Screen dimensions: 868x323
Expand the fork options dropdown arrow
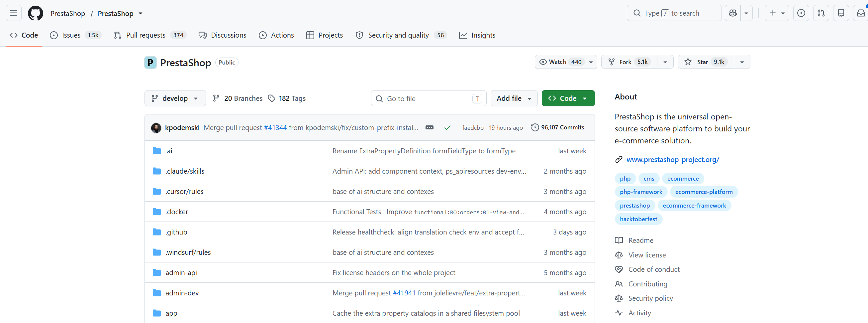665,62
